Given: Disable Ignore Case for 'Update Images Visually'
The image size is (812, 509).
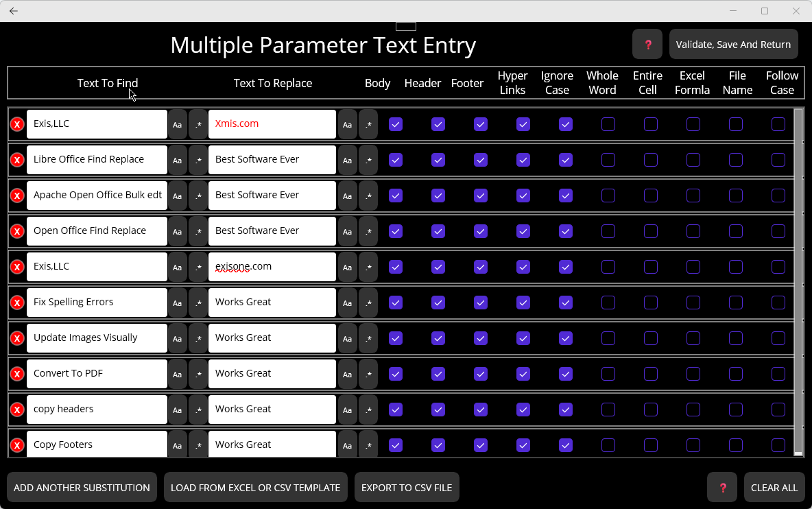Looking at the screenshot, I should 565,338.
